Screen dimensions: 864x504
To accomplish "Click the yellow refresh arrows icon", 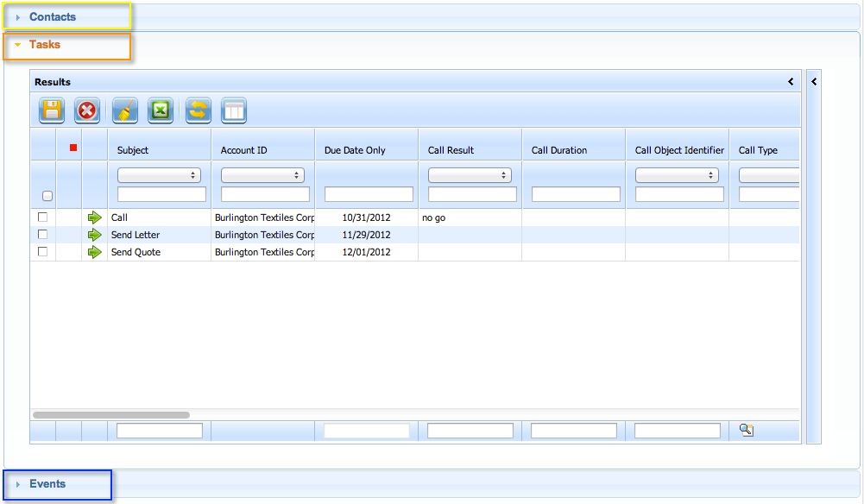I will click(x=199, y=110).
